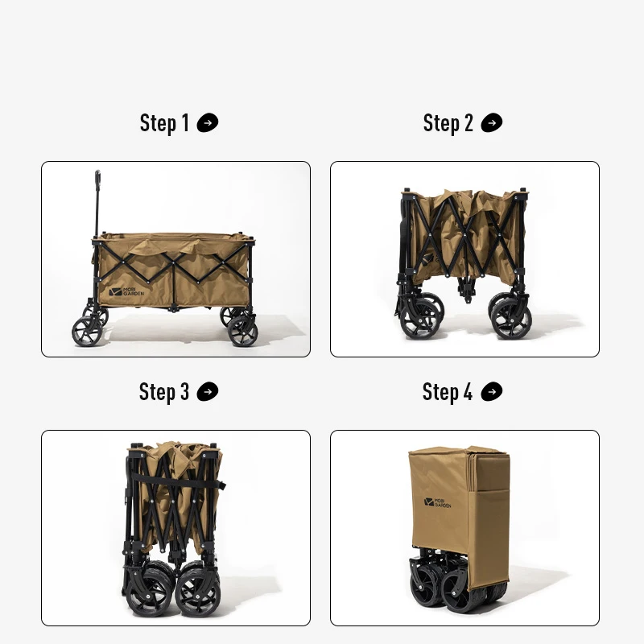The image size is (644, 644).
Task: Click the right wheel in the Step 2 photo
Action: tap(512, 319)
